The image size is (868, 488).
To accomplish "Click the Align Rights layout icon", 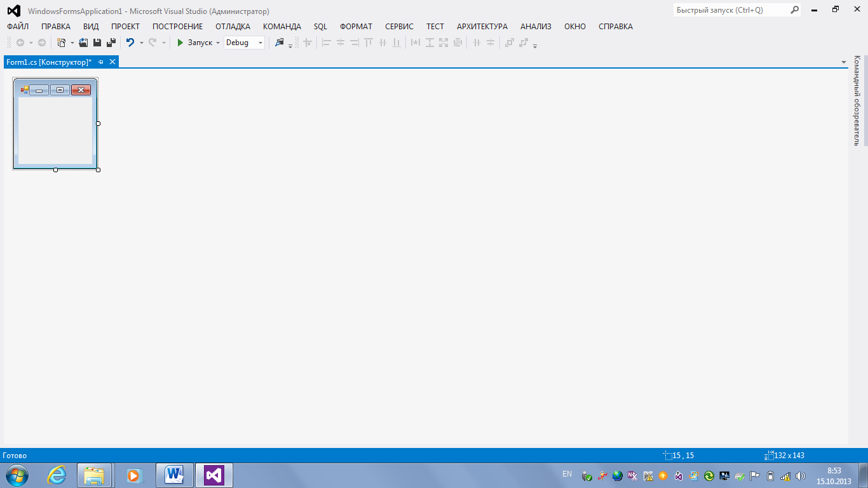I will (x=355, y=43).
